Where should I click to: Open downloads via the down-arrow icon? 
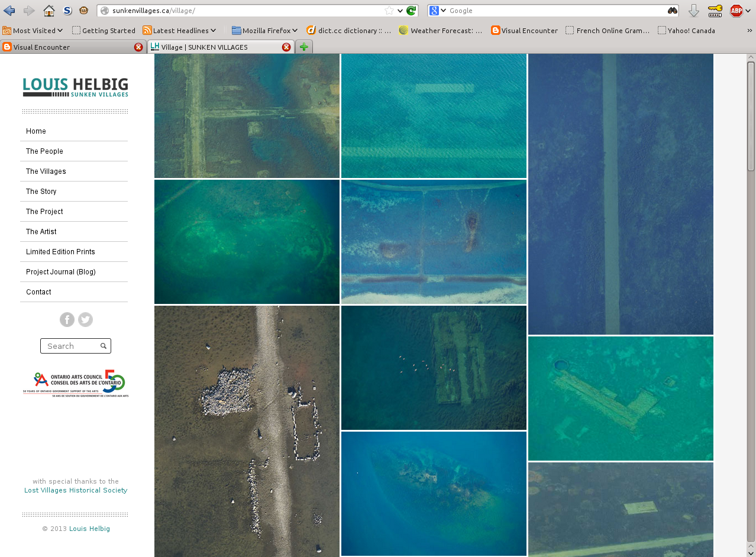[693, 10]
